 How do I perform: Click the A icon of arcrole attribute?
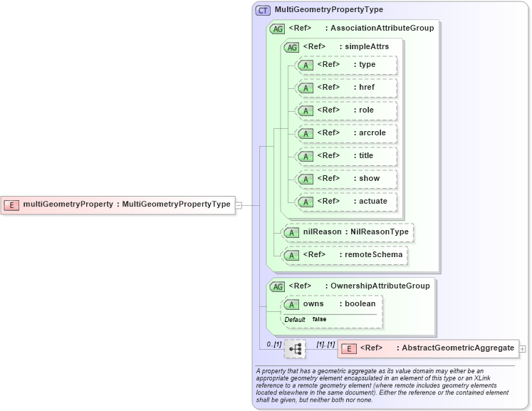(x=306, y=134)
